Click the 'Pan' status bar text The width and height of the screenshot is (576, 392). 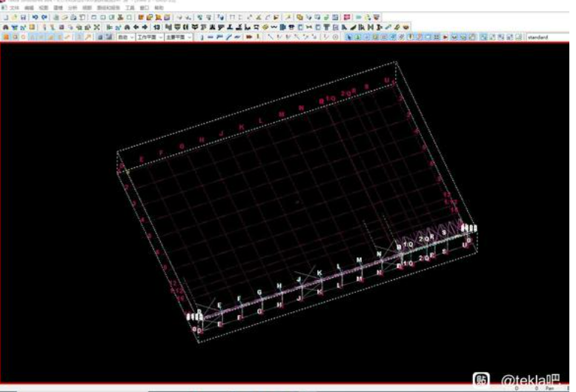[549, 388]
